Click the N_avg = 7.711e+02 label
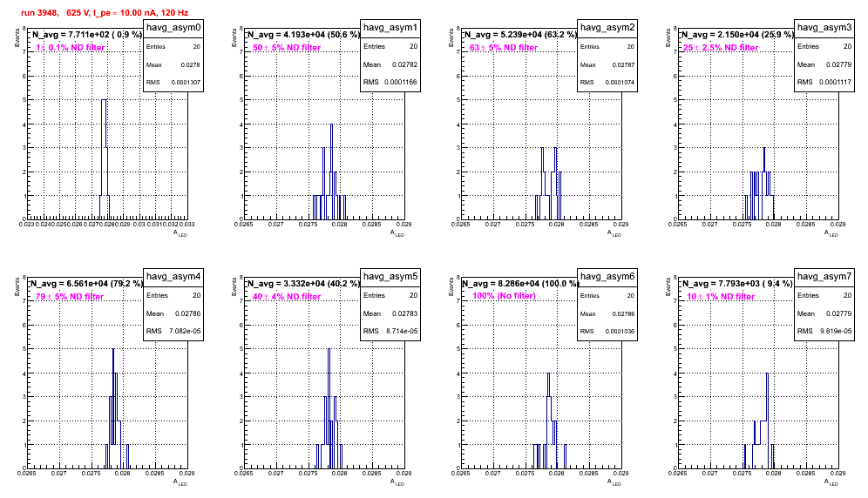 pos(87,34)
